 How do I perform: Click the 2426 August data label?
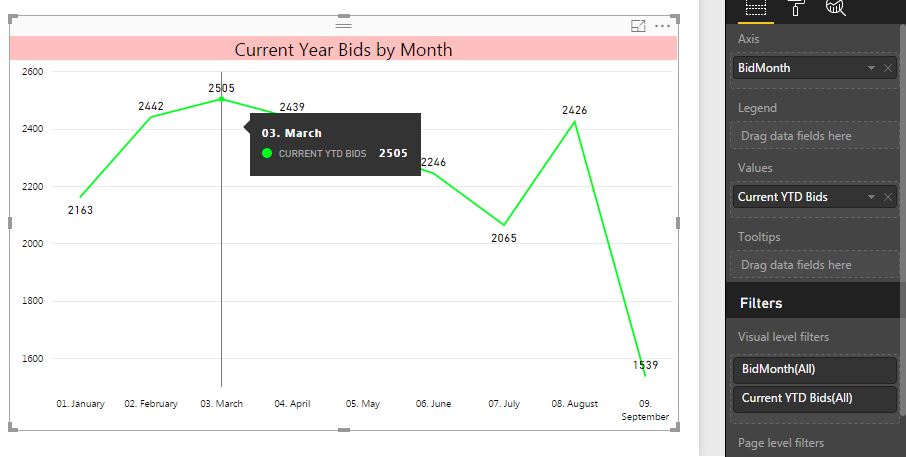(x=574, y=110)
